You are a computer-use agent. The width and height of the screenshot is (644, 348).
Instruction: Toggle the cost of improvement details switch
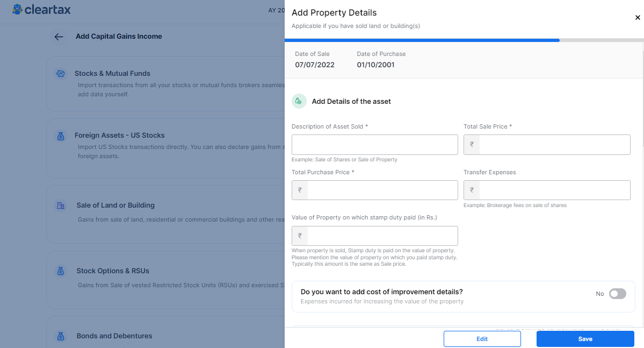[617, 294]
